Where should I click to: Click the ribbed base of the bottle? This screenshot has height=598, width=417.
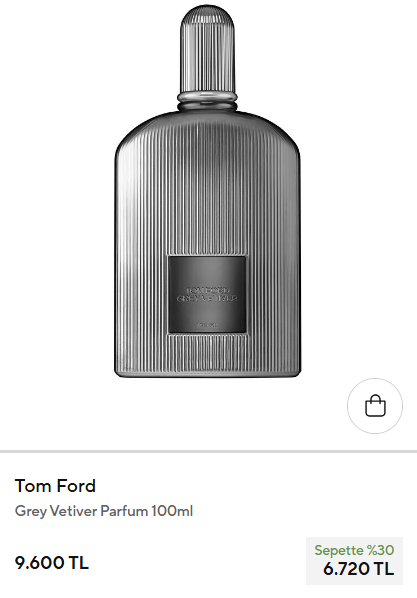click(x=208, y=357)
